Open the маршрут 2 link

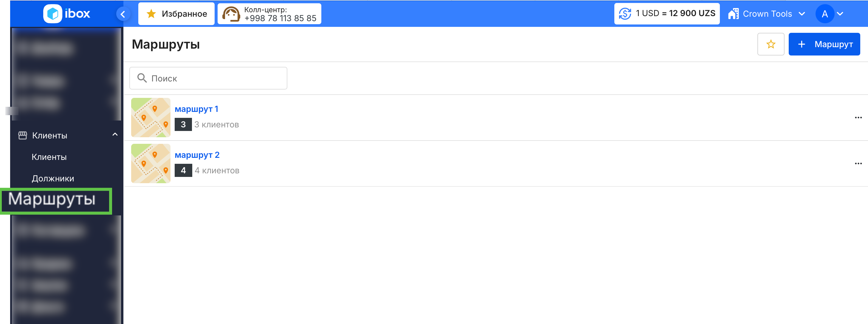point(197,155)
